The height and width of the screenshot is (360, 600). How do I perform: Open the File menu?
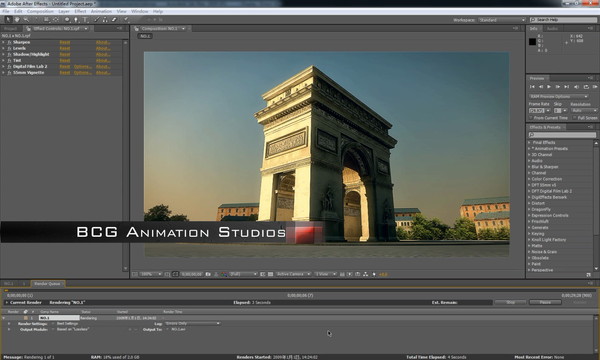[6, 11]
